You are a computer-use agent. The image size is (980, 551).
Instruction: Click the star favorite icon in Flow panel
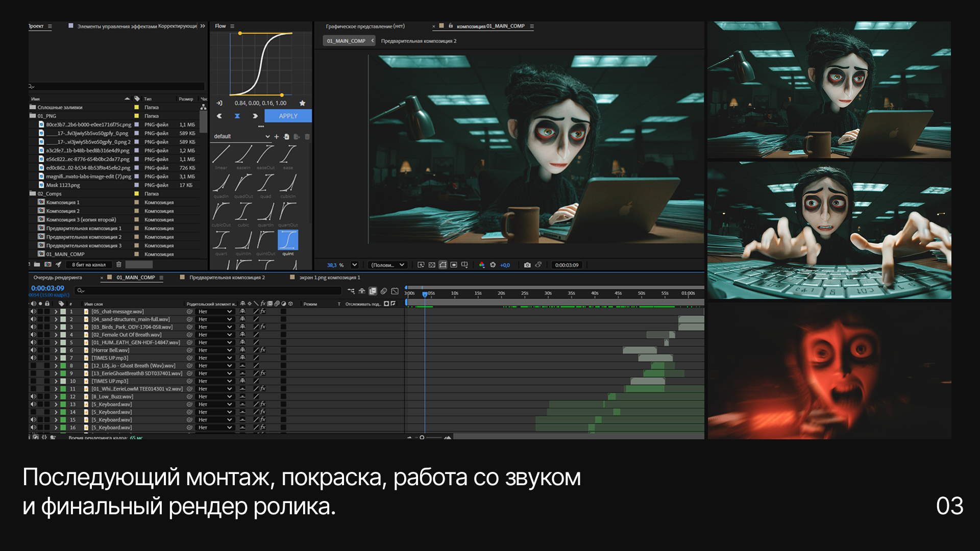(302, 103)
